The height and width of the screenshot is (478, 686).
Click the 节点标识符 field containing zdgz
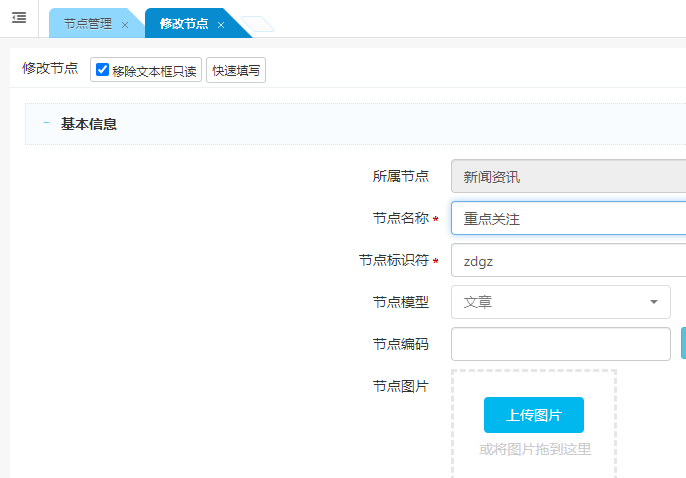[x=568, y=260]
